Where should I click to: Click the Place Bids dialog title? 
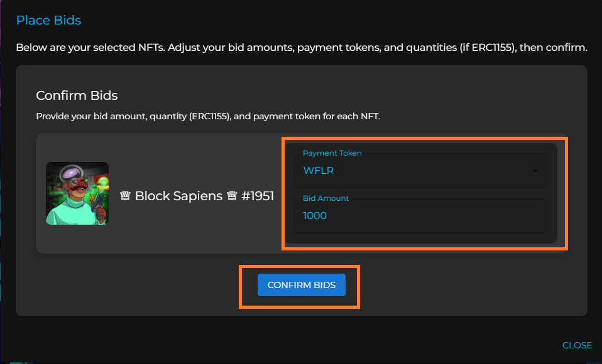[x=48, y=21]
